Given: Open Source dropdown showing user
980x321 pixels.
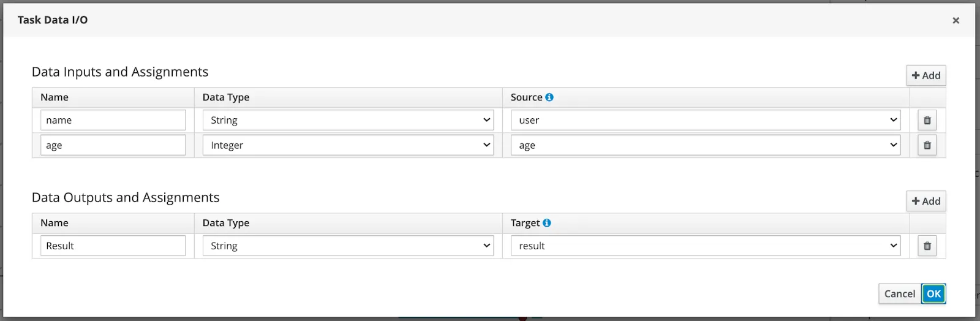Looking at the screenshot, I should 706,120.
